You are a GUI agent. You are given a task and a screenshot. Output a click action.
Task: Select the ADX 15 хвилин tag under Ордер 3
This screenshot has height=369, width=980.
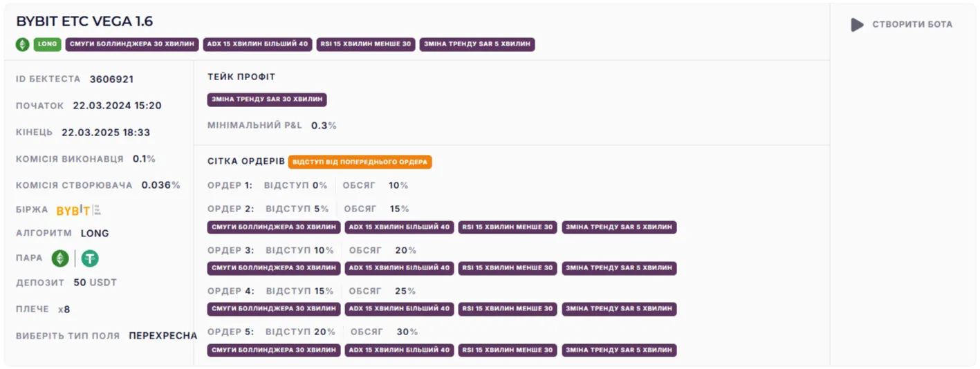[x=399, y=268]
